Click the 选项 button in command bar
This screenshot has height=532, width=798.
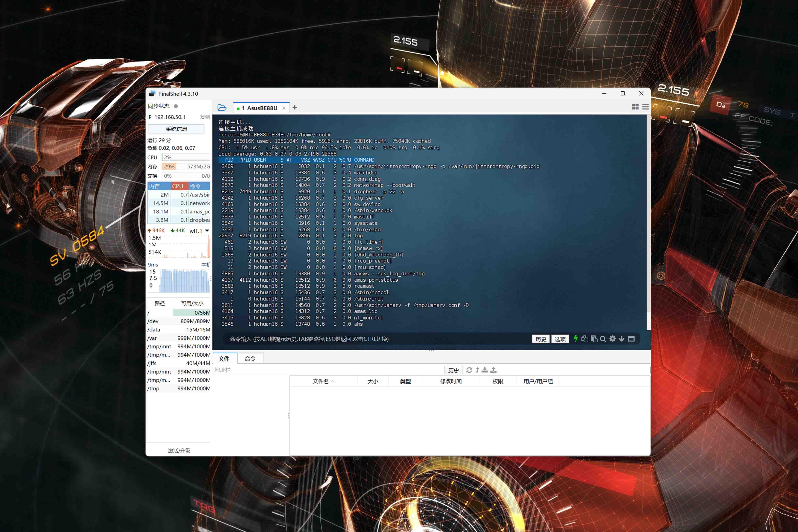560,339
